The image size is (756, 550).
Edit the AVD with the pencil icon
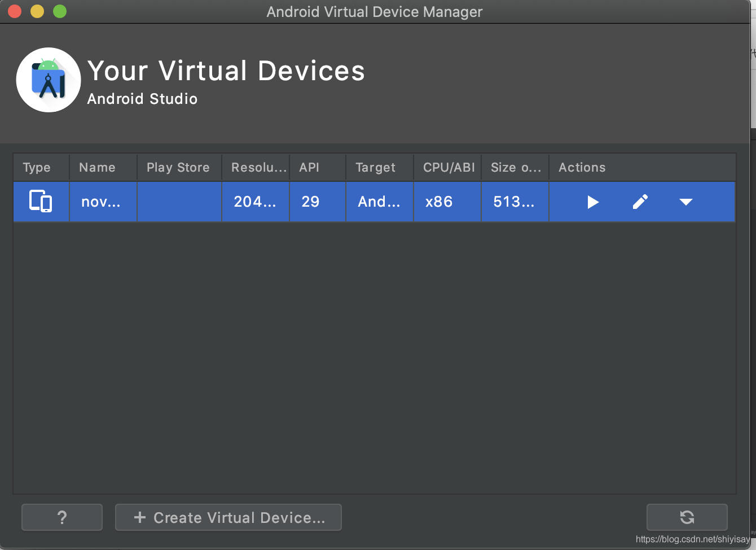click(640, 202)
